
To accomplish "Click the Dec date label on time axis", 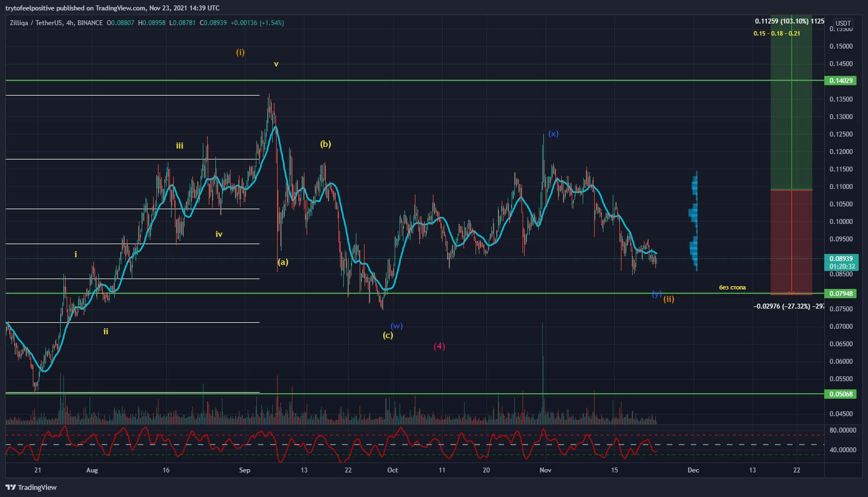I will click(x=693, y=470).
